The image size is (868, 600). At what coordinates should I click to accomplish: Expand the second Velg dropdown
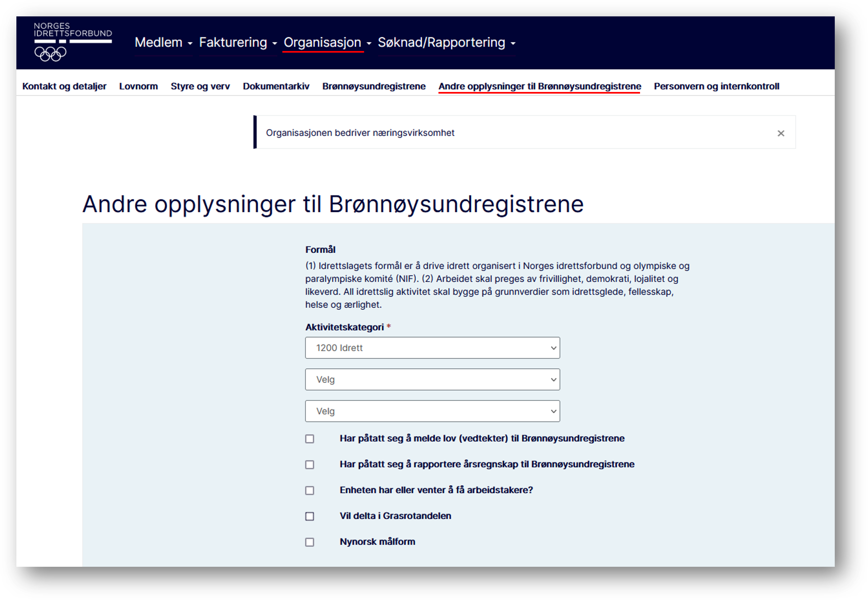[x=432, y=379]
